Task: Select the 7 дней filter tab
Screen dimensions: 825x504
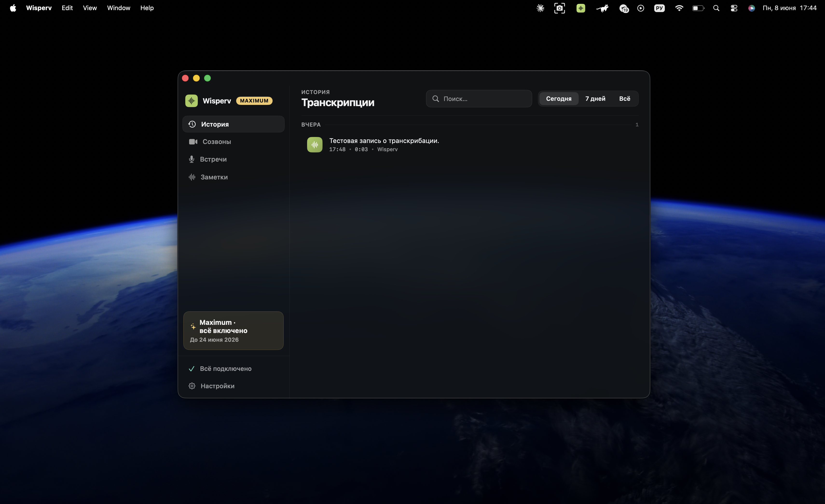Action: [x=595, y=99]
